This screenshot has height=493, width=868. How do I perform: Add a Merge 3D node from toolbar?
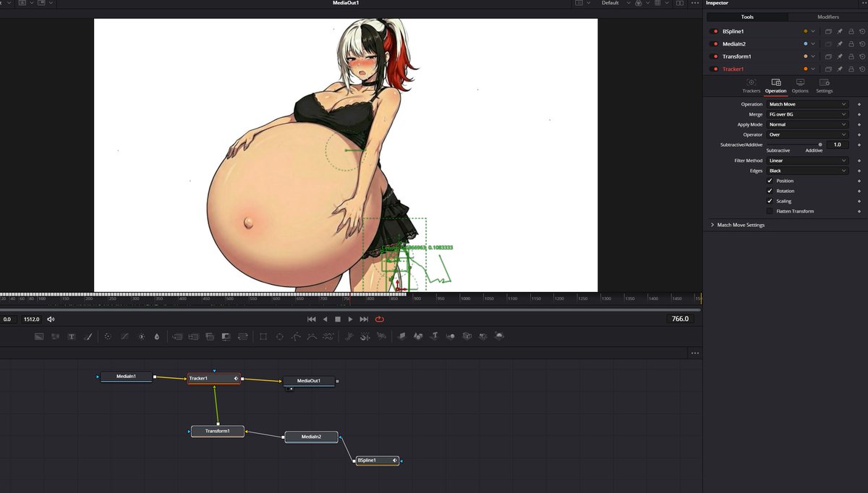pyautogui.click(x=451, y=336)
